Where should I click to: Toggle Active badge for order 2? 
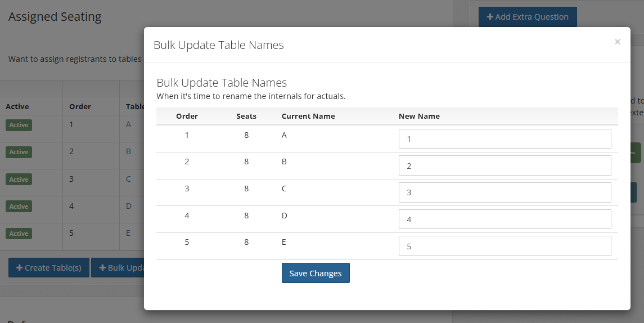coord(19,152)
